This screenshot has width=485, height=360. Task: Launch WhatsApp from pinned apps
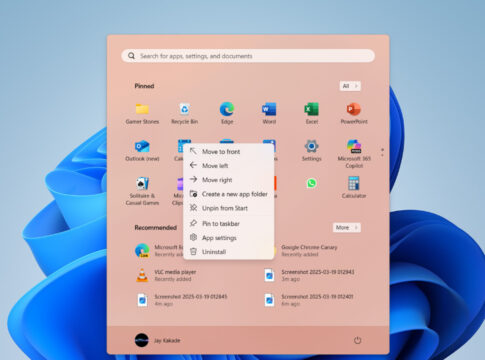click(312, 183)
